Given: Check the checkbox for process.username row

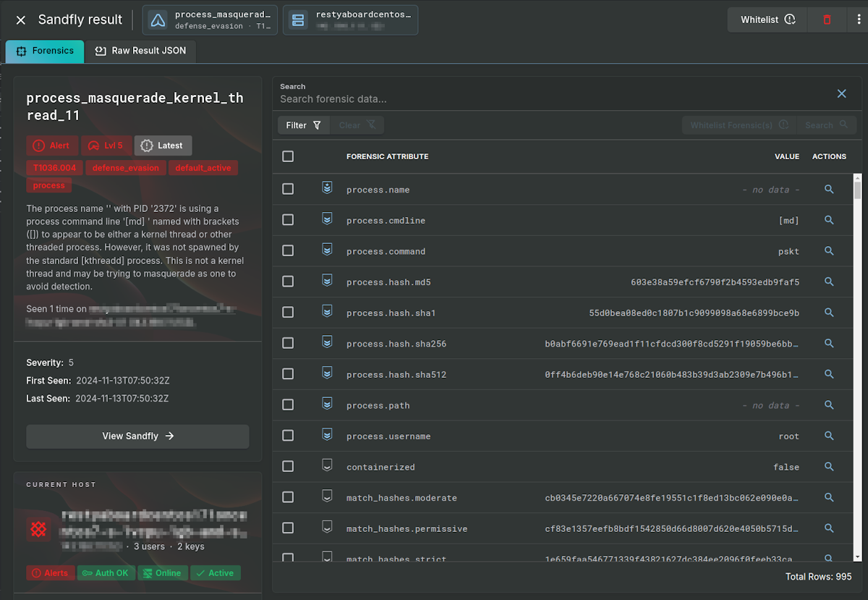Looking at the screenshot, I should [287, 435].
